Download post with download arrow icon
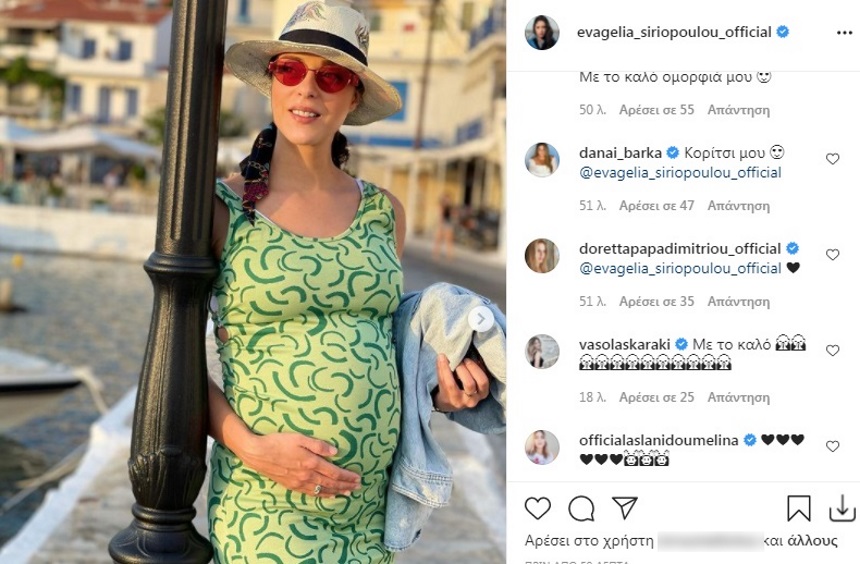This screenshot has height=564, width=860. [842, 508]
